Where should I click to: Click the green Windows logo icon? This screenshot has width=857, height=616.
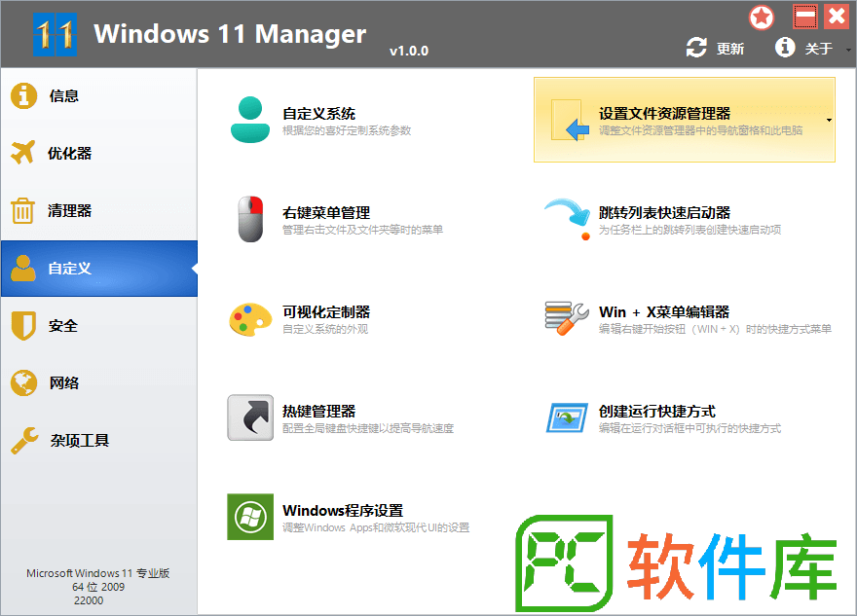click(250, 517)
